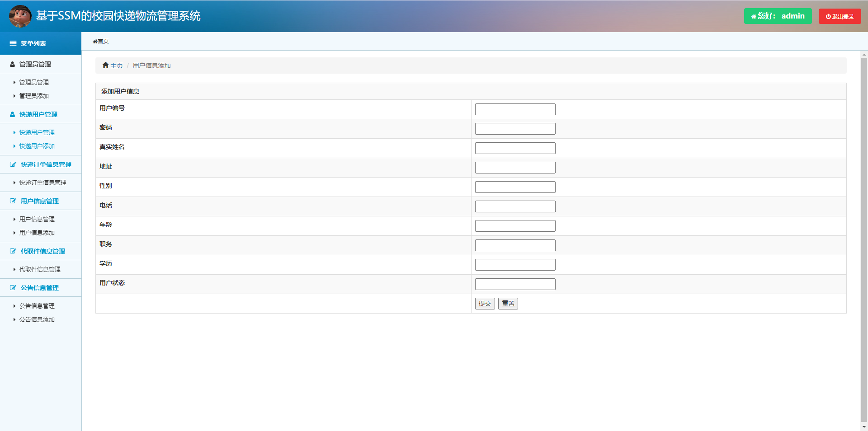Click the edit icon beside 代取件信息管理
868x431 pixels.
coord(13,251)
